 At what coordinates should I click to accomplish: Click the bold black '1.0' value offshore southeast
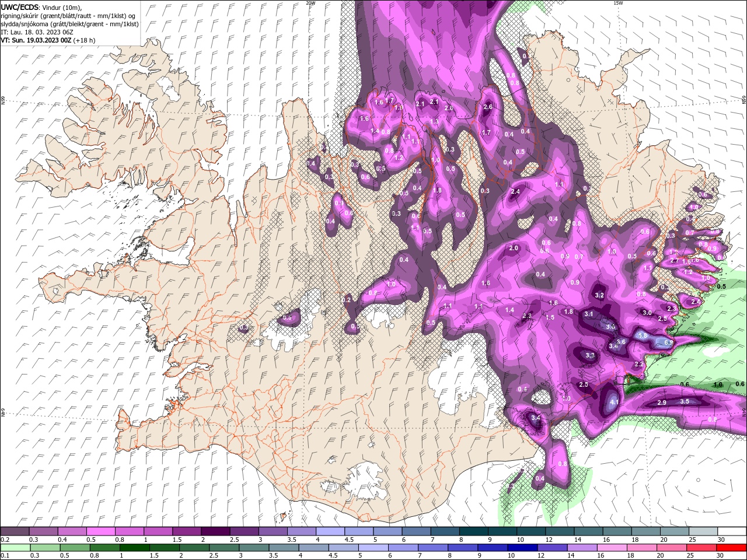(x=718, y=385)
